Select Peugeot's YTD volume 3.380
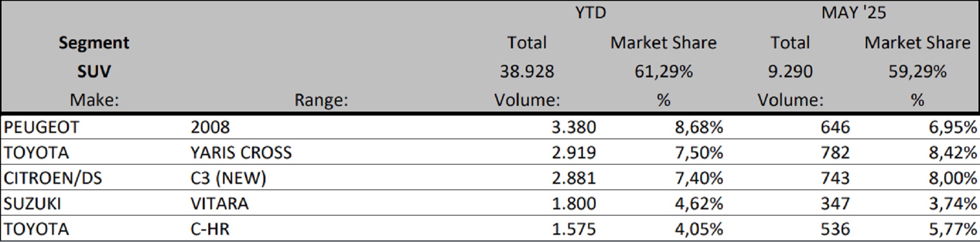 [x=573, y=127]
